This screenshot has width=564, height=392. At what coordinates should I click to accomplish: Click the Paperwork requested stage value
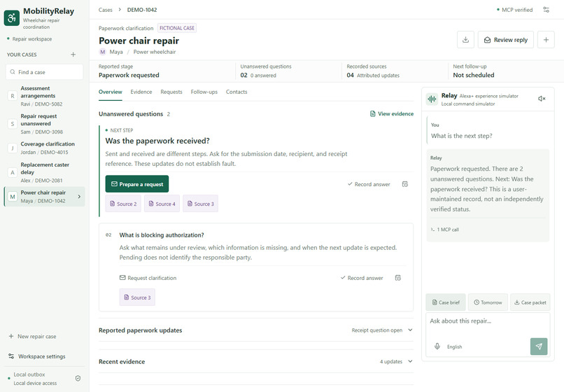click(129, 75)
